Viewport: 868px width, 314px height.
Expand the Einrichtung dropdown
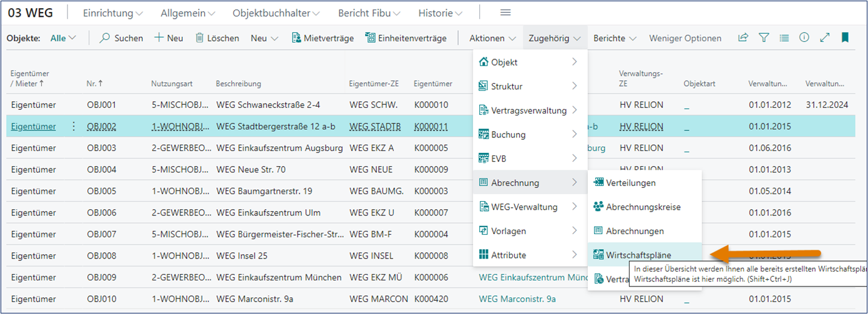tap(113, 13)
